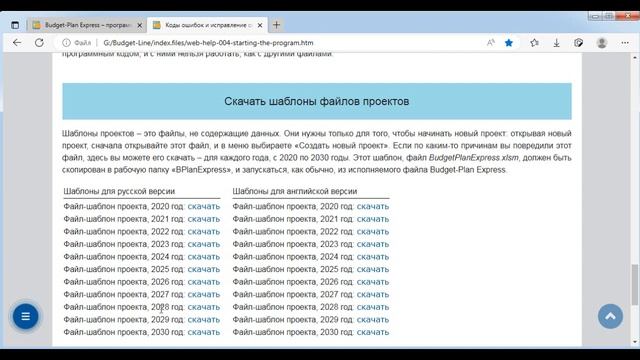Open Read Aloud icon in address bar
640x360 pixels.
click(x=491, y=42)
